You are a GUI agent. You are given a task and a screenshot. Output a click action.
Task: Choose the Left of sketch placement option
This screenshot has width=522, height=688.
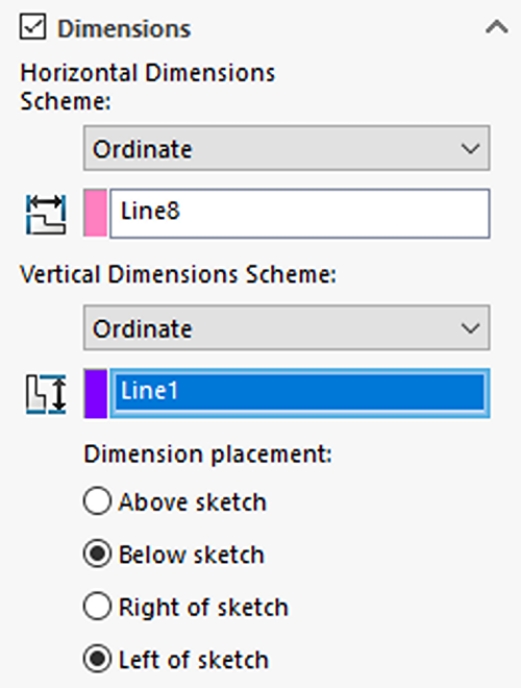pos(176,659)
